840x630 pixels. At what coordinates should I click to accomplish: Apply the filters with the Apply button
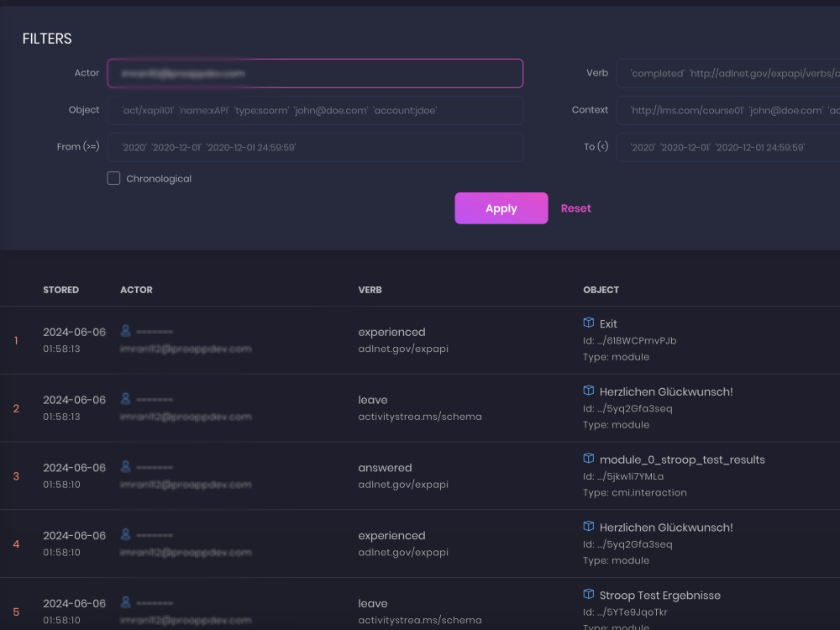click(501, 208)
